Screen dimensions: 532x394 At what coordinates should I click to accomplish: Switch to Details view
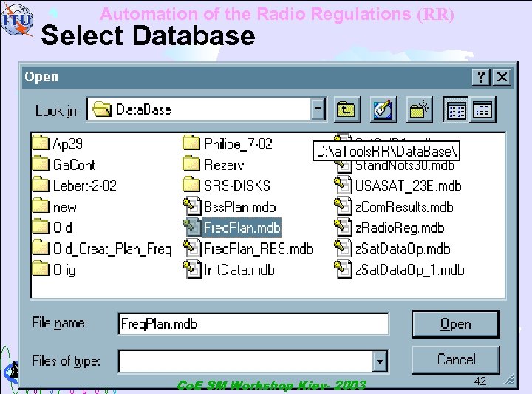482,110
